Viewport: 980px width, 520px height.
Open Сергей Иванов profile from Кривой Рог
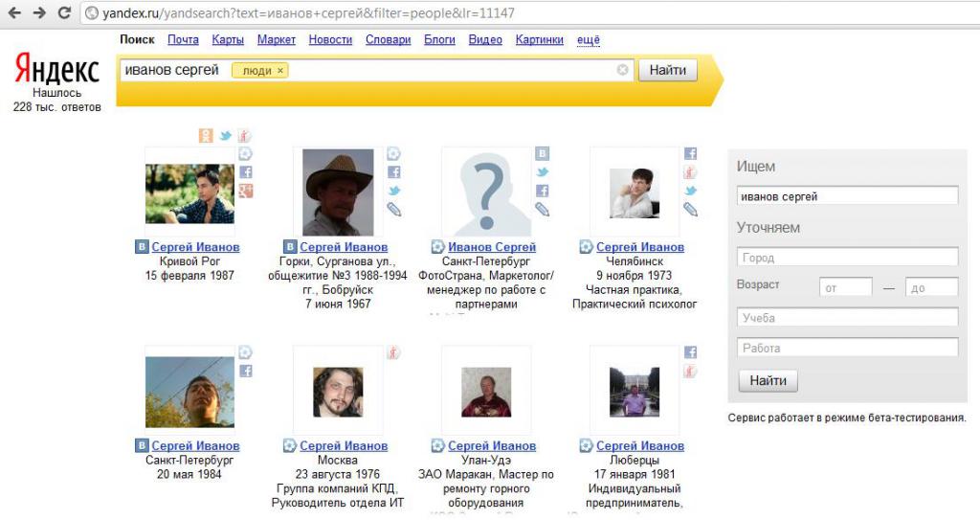195,246
